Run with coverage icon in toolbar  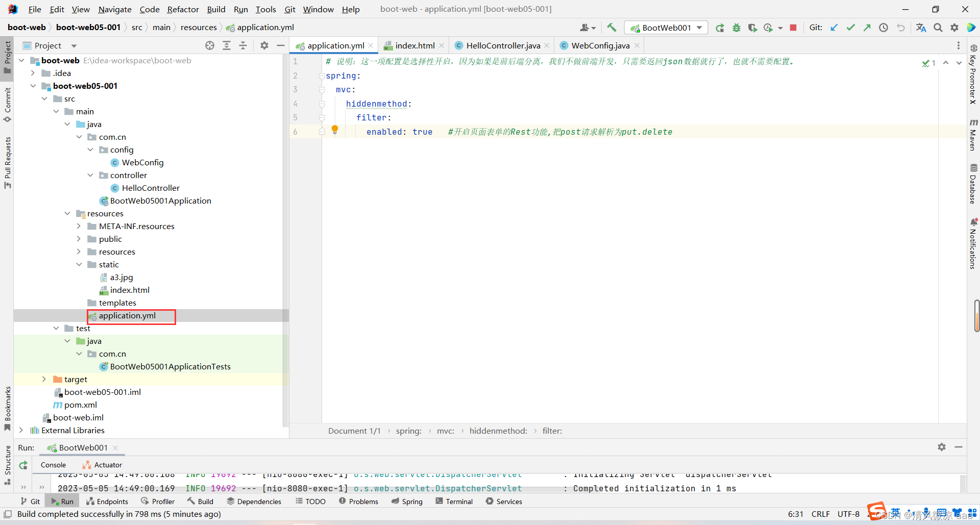click(x=752, y=28)
